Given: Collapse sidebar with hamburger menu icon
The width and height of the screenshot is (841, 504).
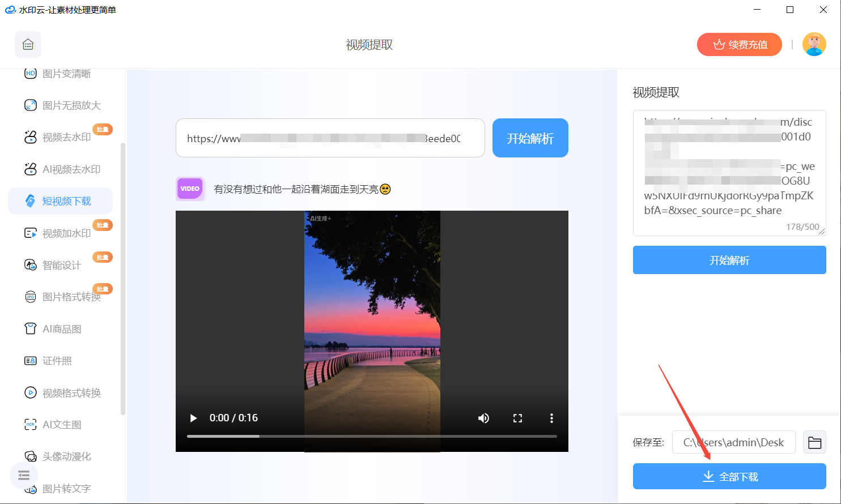Looking at the screenshot, I should pyautogui.click(x=24, y=475).
